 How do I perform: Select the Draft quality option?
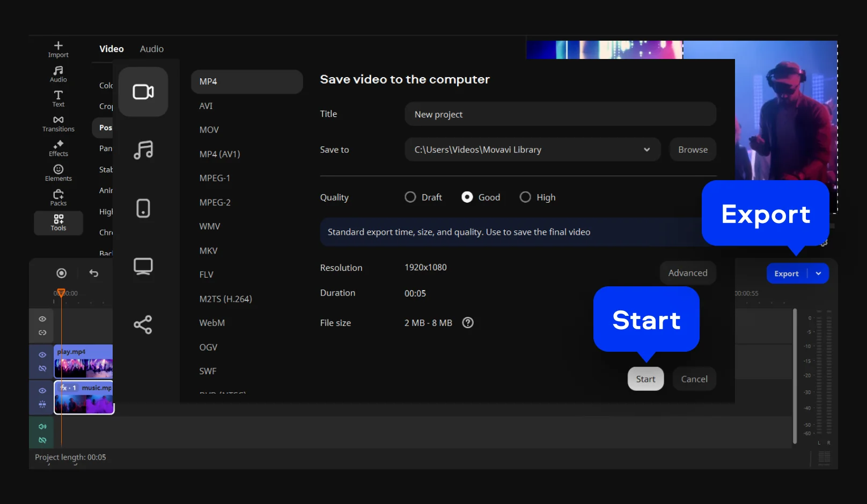(410, 197)
